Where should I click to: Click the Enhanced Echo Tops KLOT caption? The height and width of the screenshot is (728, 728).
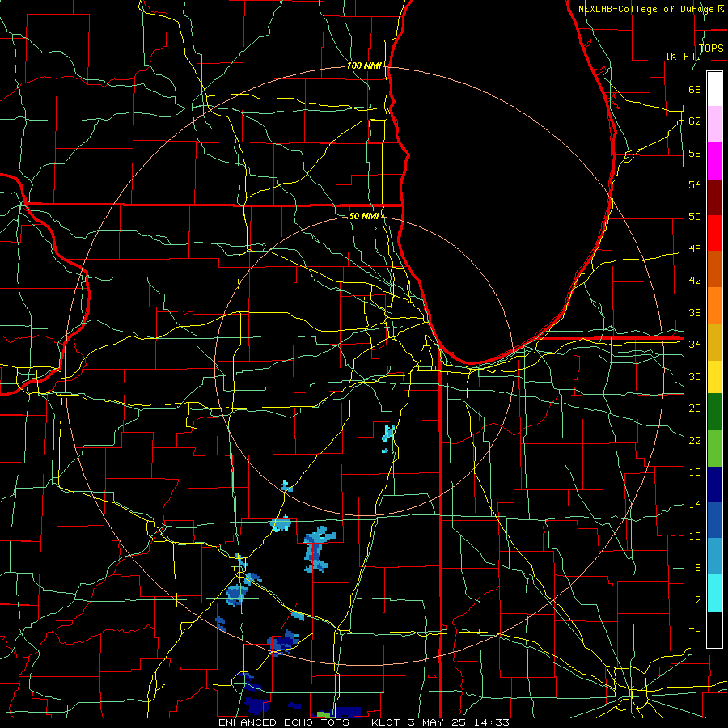(x=364, y=722)
